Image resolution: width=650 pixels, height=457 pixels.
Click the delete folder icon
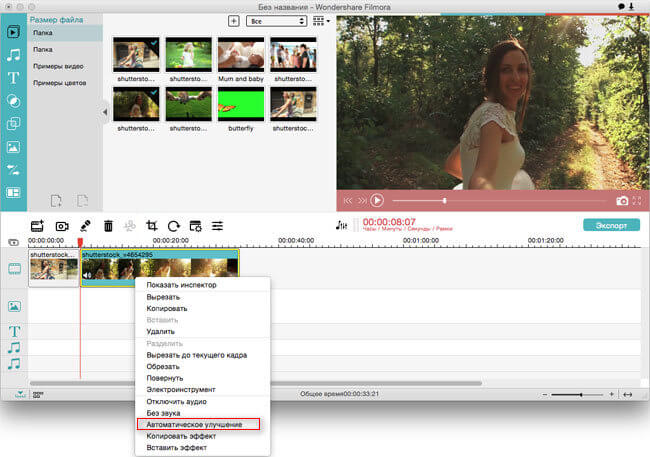(x=82, y=201)
